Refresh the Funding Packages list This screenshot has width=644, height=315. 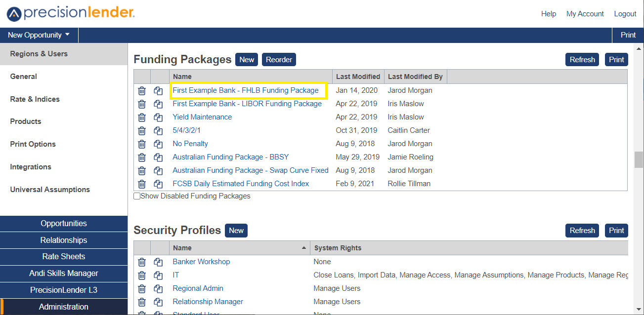[x=582, y=60]
